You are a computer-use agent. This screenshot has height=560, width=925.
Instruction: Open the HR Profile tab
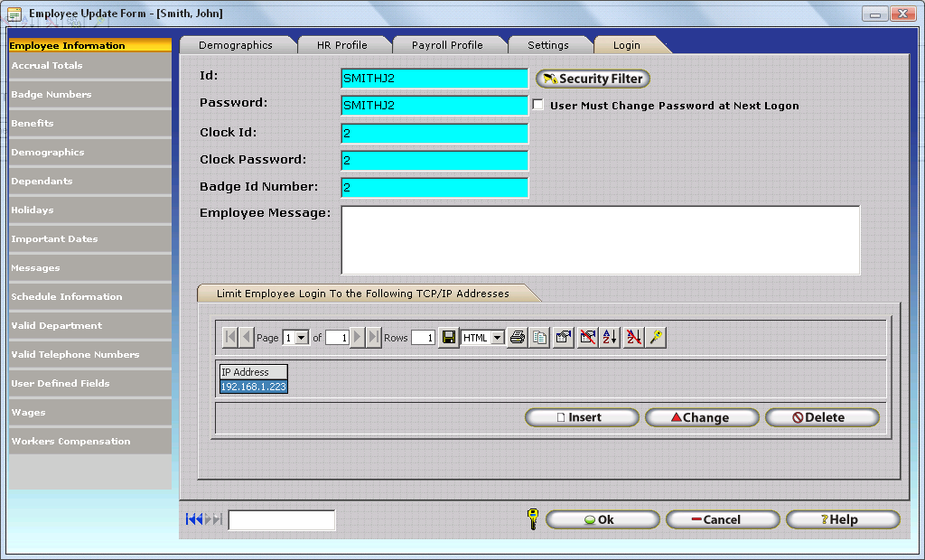coord(341,45)
